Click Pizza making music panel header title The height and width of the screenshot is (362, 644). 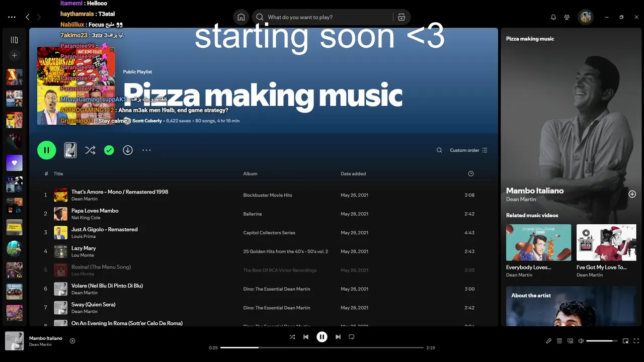click(530, 39)
